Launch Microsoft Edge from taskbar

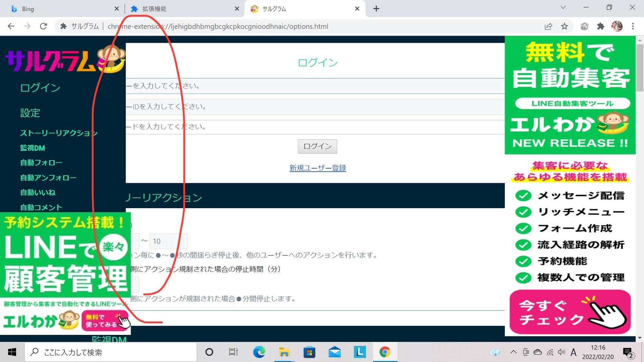click(x=259, y=352)
